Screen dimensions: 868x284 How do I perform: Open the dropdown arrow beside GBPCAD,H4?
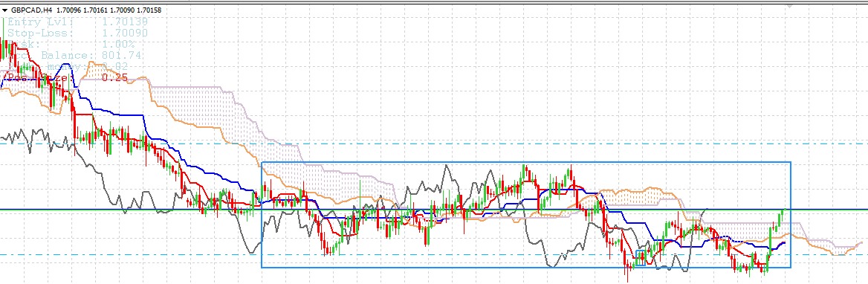pos(5,10)
